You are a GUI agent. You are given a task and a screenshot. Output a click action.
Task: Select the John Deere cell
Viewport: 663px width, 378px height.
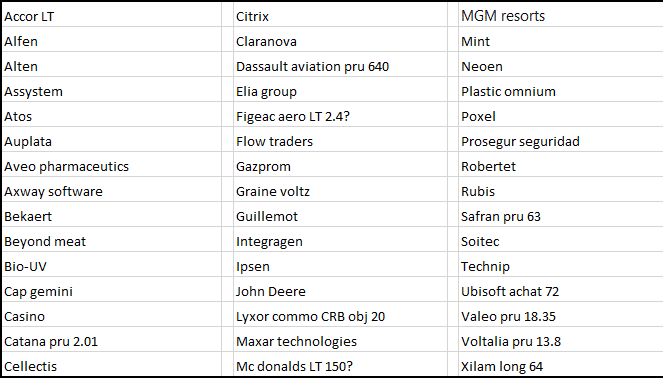(340, 291)
